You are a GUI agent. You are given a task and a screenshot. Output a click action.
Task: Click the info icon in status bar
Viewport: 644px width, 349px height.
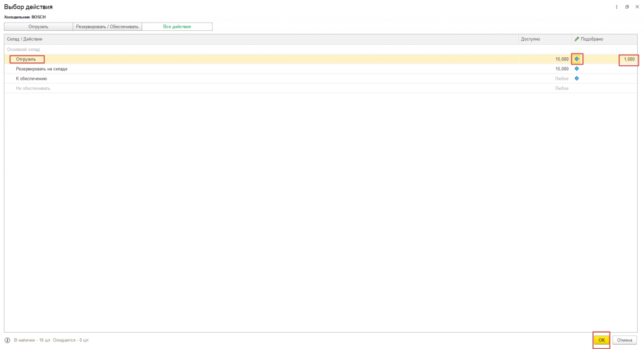(8, 340)
